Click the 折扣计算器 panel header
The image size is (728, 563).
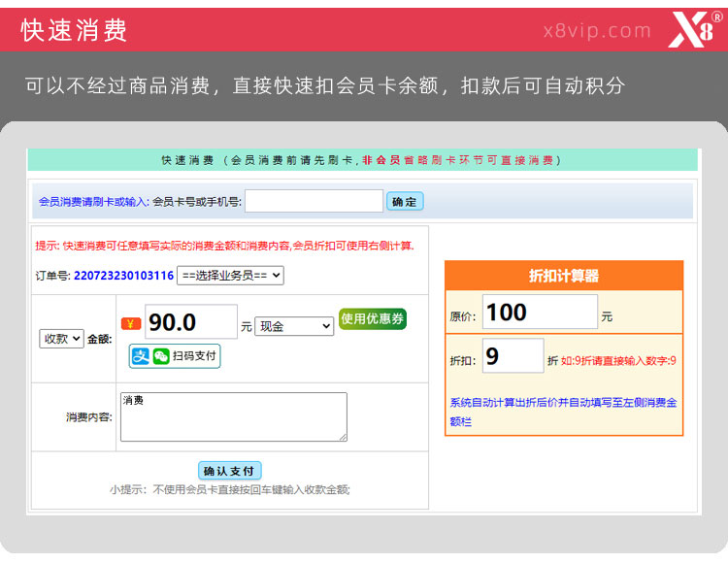(564, 276)
